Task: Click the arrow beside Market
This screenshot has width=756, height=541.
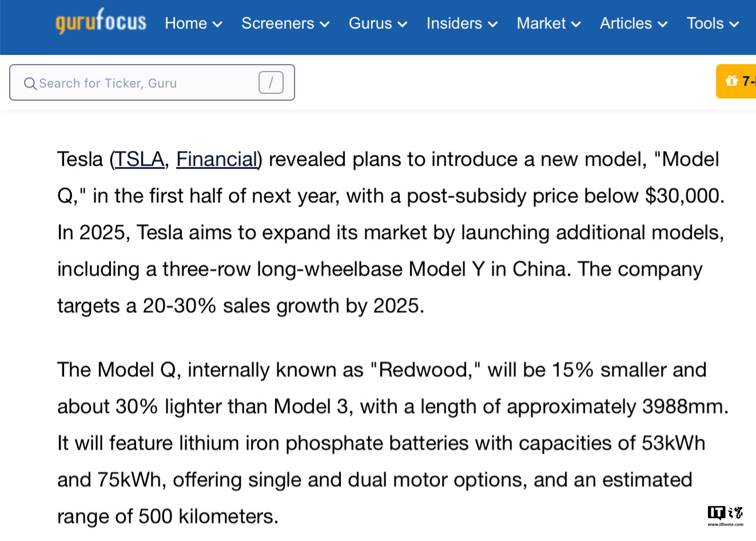Action: [576, 24]
